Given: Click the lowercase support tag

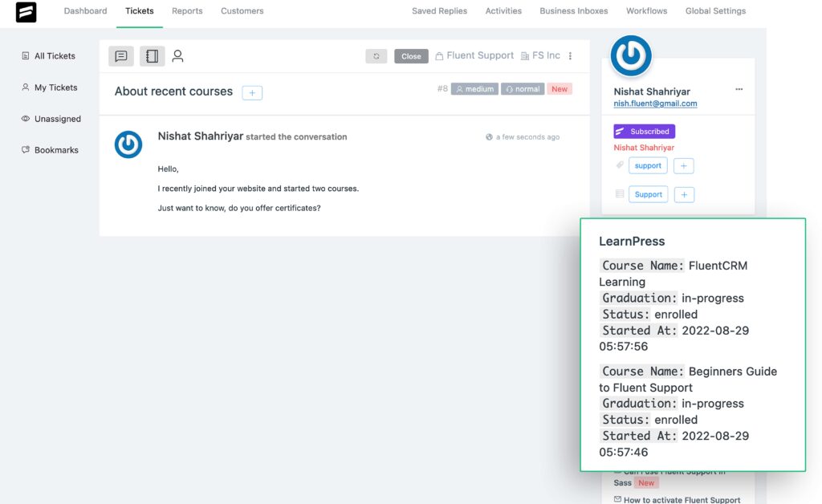Looking at the screenshot, I should [x=648, y=165].
